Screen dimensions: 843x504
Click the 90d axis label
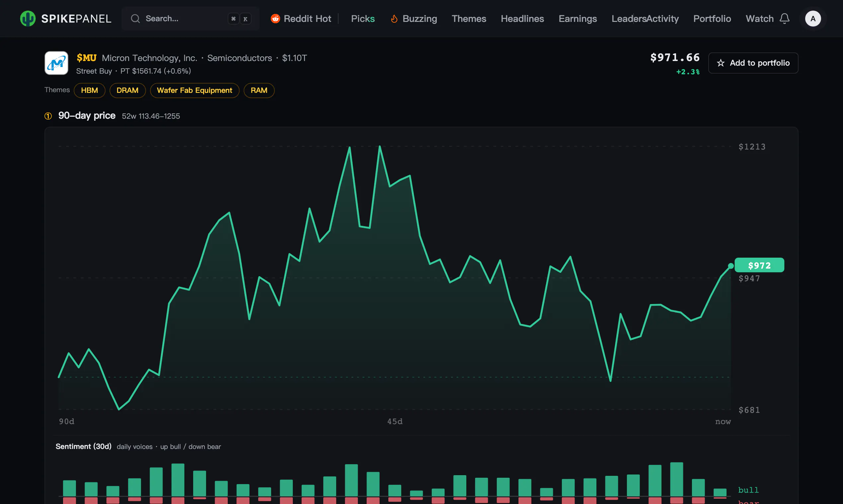[67, 421]
